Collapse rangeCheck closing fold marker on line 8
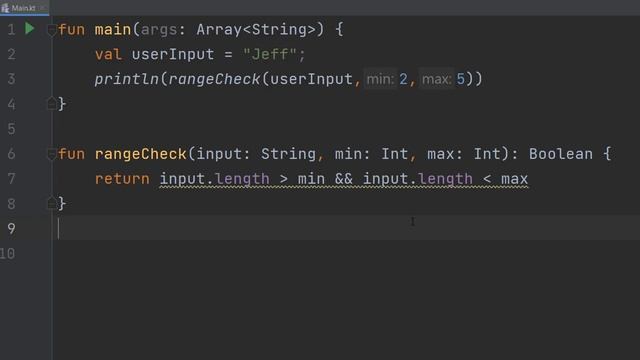This screenshot has width=640, height=360. pos(51,203)
